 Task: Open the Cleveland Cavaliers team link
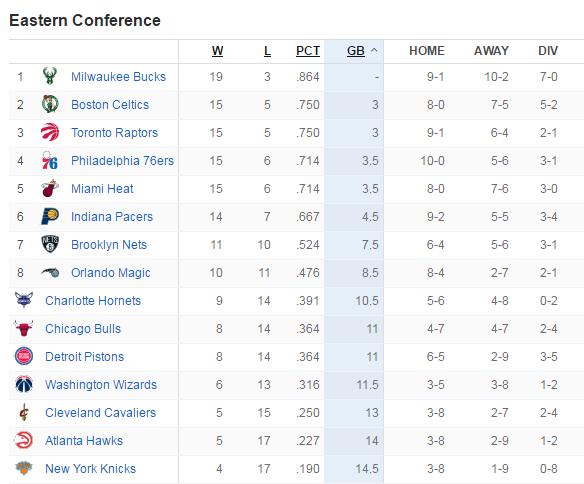pos(100,413)
